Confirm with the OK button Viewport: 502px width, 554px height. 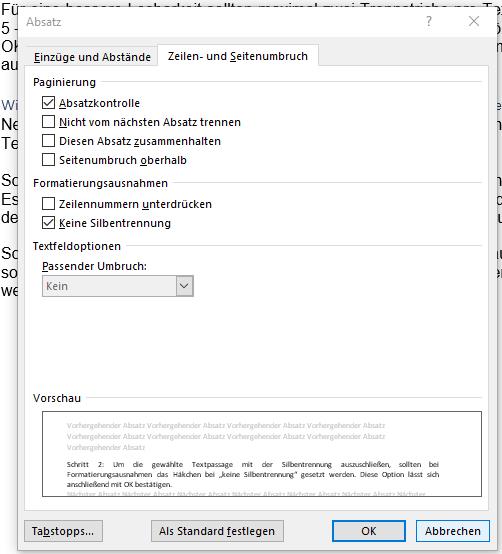coord(368,531)
